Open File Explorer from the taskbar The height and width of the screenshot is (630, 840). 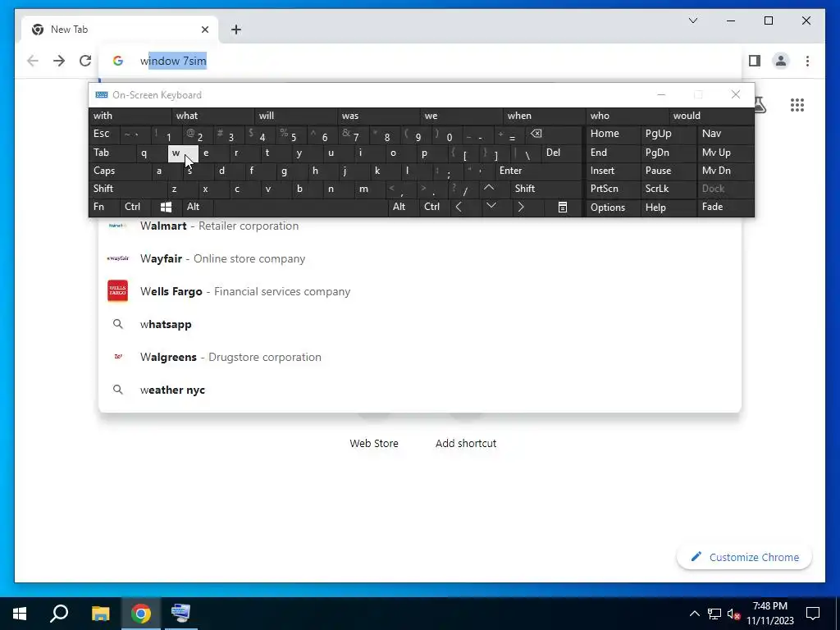[100, 614]
